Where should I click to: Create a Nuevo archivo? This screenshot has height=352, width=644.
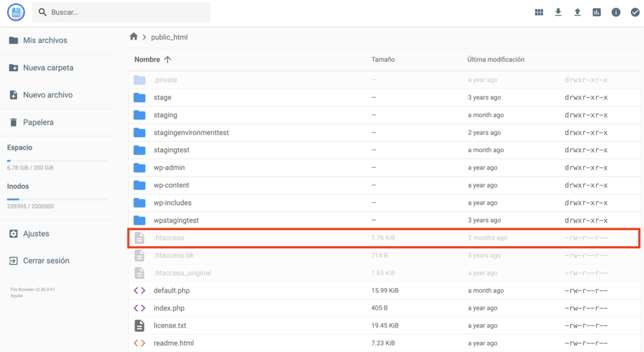[47, 95]
